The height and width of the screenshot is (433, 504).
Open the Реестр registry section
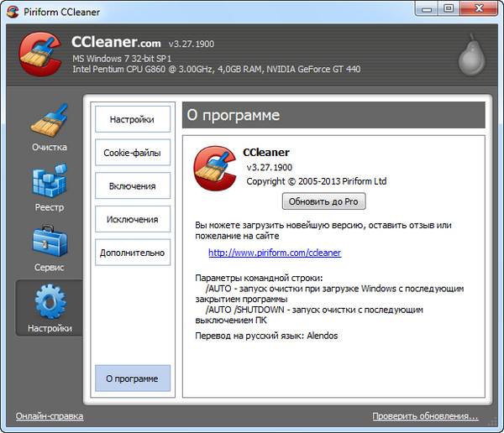[50, 188]
